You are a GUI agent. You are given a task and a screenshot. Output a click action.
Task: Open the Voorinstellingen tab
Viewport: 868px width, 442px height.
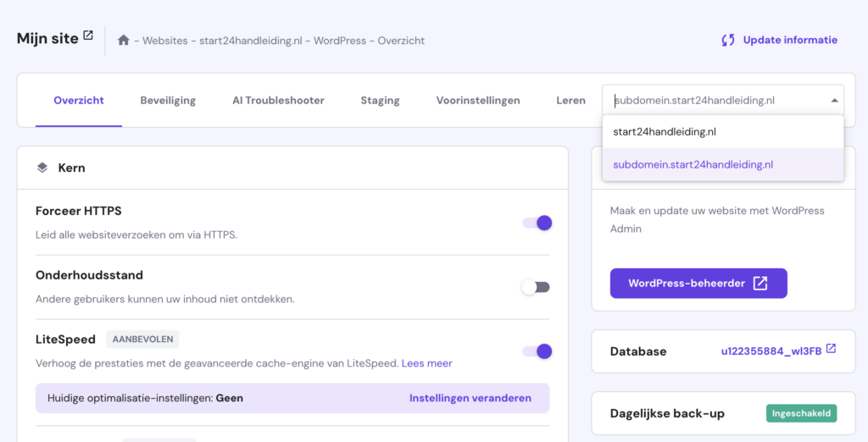(478, 100)
